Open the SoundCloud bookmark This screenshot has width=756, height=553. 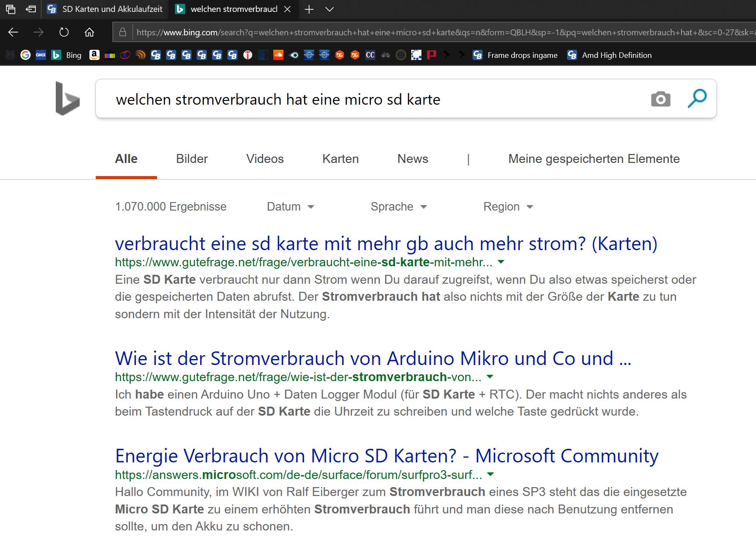(x=278, y=55)
